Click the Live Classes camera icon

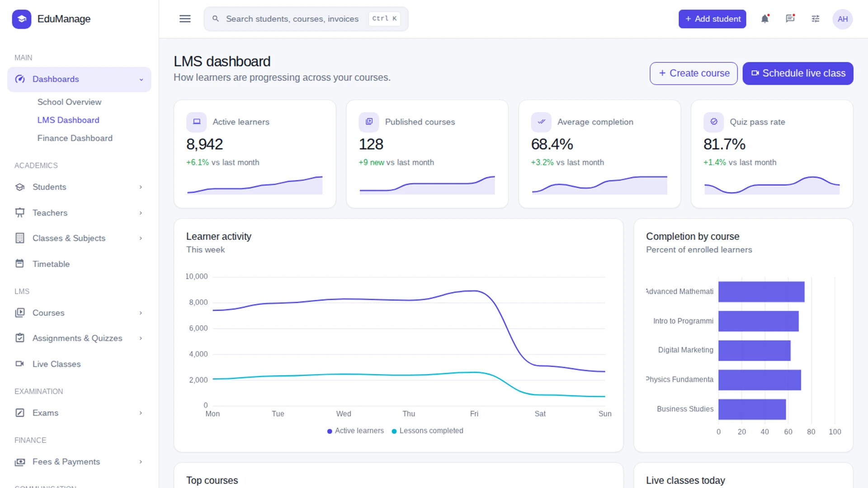(20, 364)
